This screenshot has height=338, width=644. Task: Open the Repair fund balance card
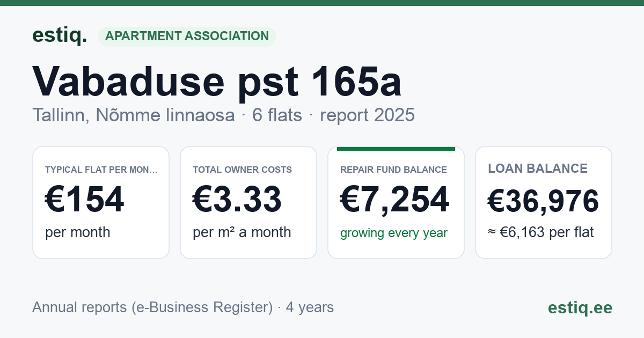tap(396, 202)
